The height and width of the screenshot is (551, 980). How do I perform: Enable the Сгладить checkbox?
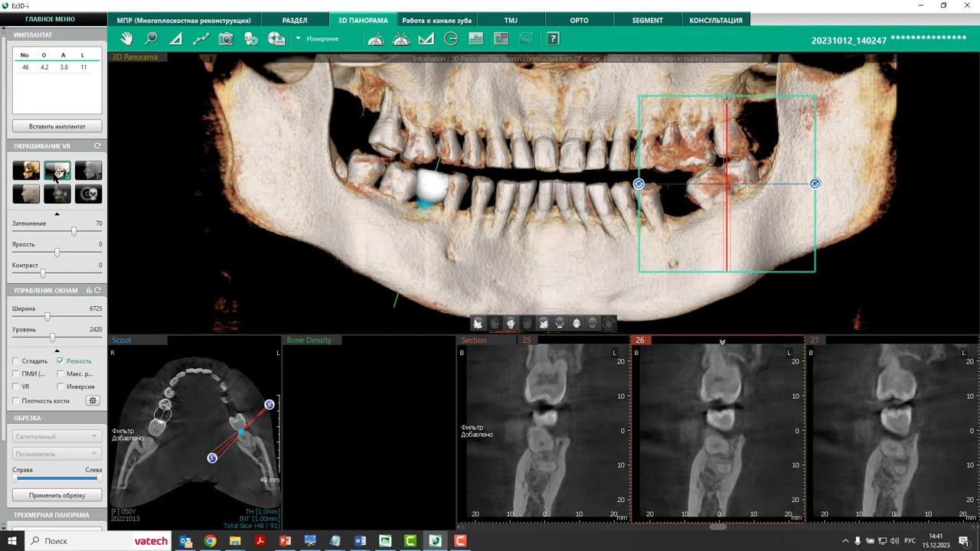coord(15,360)
